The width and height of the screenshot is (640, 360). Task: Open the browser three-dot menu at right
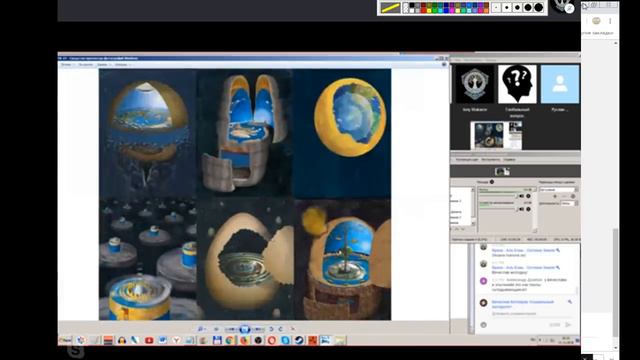[610, 20]
